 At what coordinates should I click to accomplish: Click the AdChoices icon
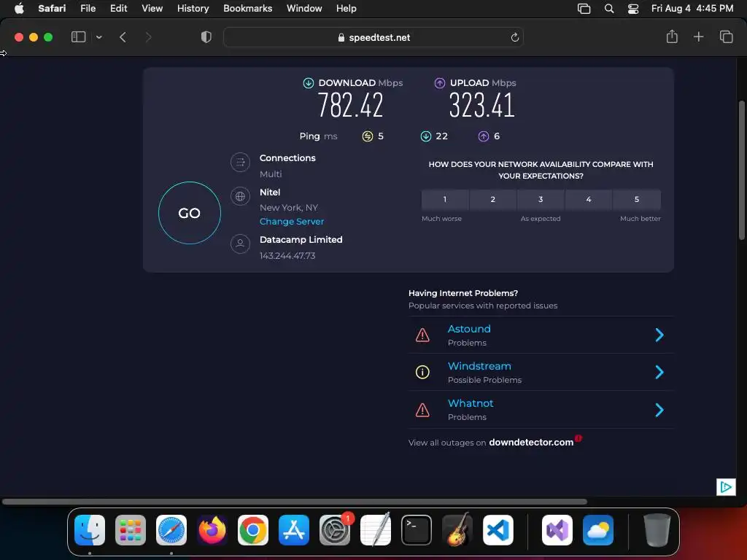(x=726, y=486)
